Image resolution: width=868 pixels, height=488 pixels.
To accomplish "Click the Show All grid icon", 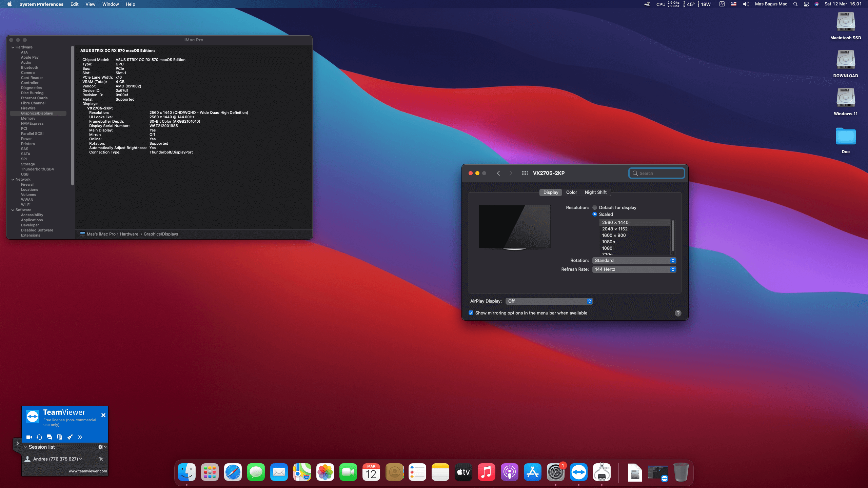I will (x=525, y=173).
